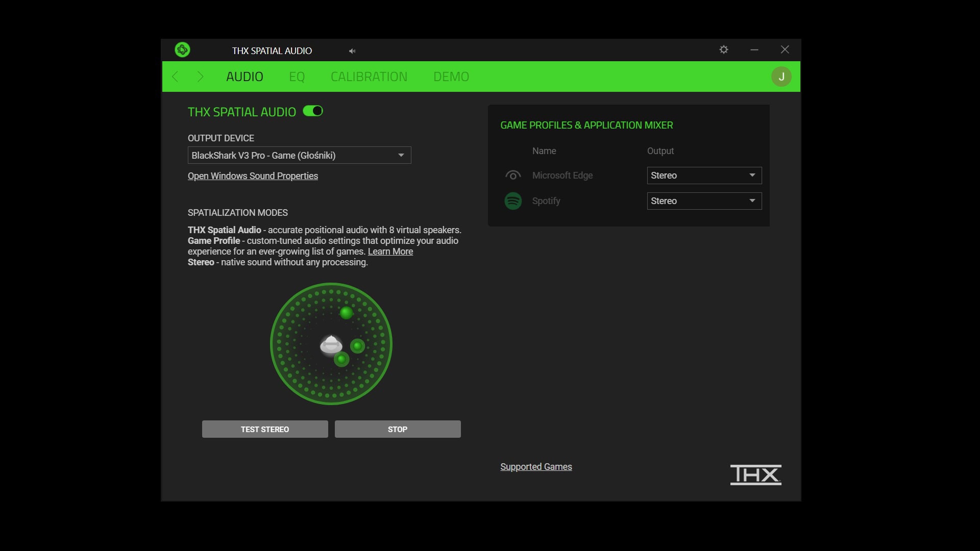Viewport: 980px width, 551px height.
Task: Go back with the left arrow
Action: pyautogui.click(x=175, y=77)
